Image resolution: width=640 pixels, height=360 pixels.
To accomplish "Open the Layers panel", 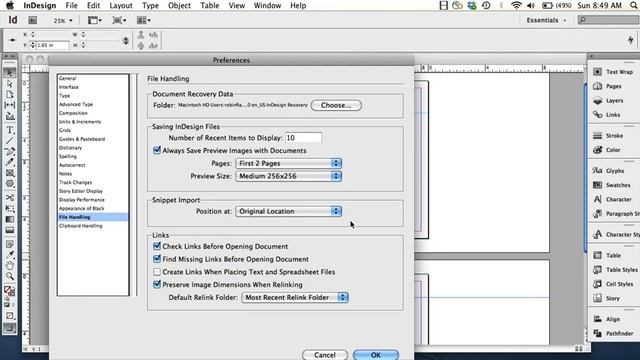I will click(x=609, y=100).
